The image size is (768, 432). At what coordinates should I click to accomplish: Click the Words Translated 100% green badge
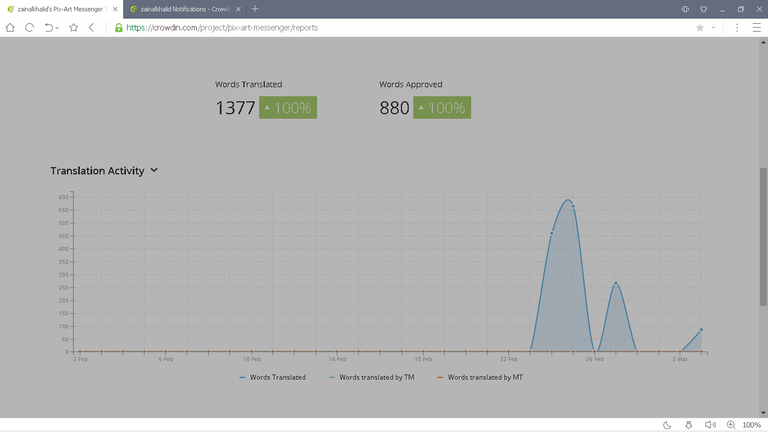(288, 108)
